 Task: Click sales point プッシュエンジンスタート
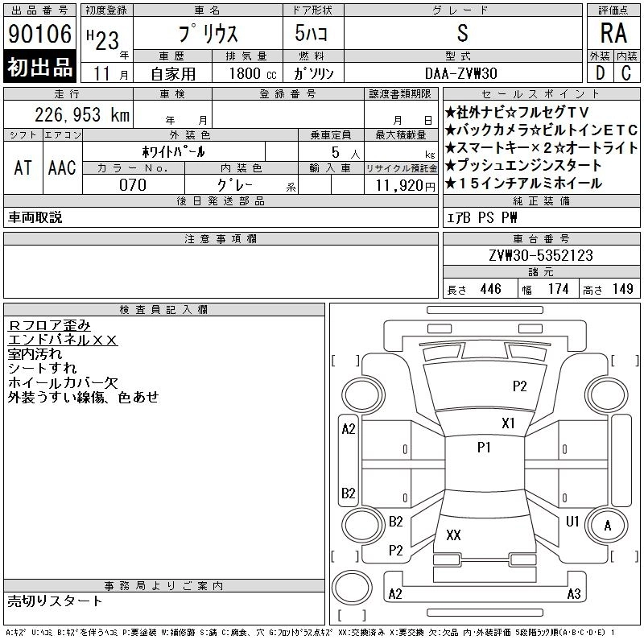click(x=523, y=166)
